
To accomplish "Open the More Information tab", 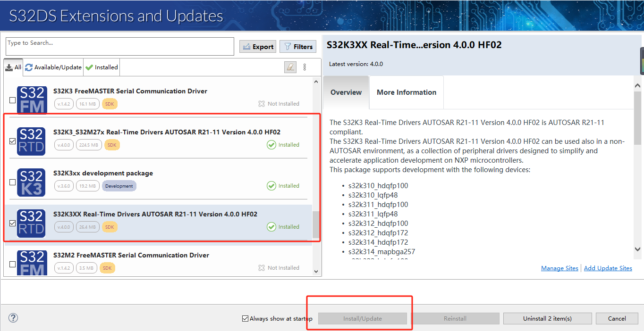I will pos(407,92).
